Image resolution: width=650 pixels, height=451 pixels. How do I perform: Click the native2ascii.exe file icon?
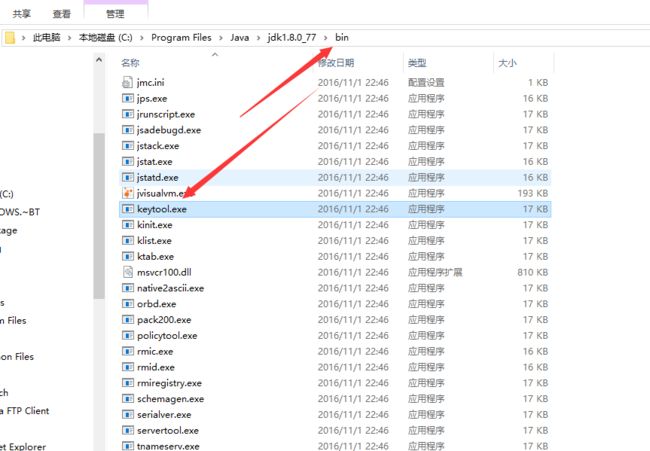[x=127, y=288]
